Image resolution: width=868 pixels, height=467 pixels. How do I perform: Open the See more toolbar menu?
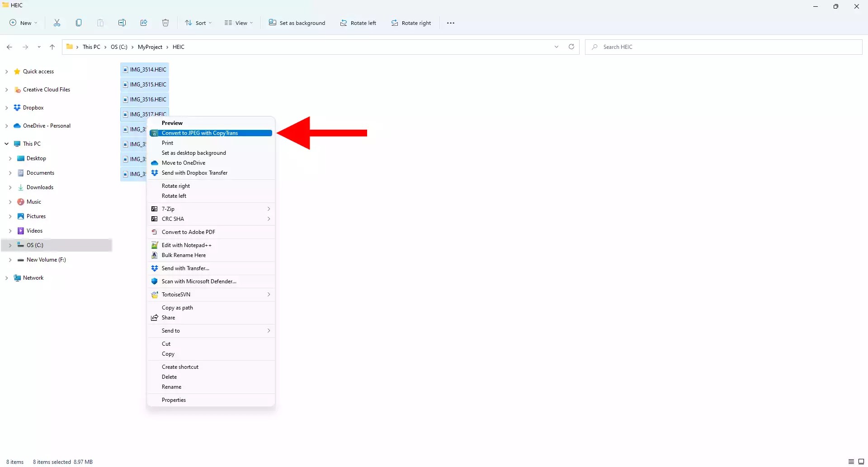pos(450,23)
